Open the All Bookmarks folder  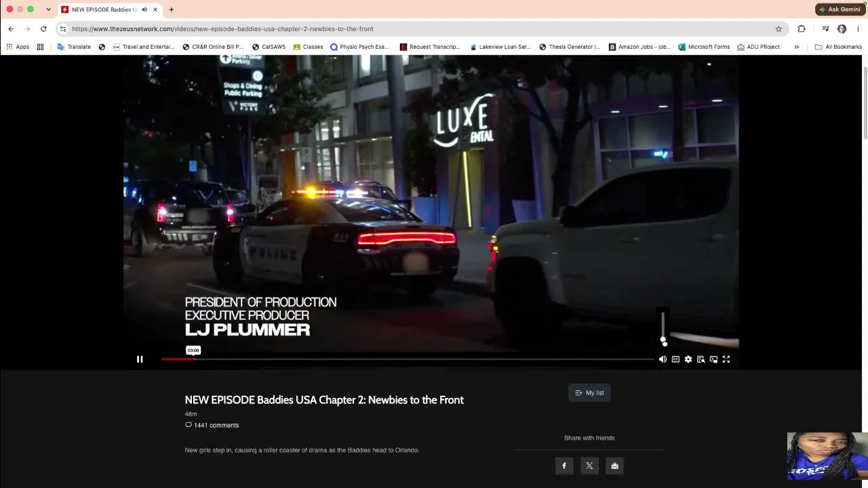(838, 47)
